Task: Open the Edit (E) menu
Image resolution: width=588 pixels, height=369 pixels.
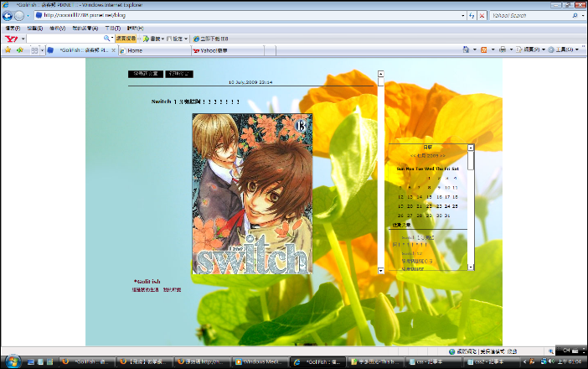Action: pyautogui.click(x=35, y=29)
